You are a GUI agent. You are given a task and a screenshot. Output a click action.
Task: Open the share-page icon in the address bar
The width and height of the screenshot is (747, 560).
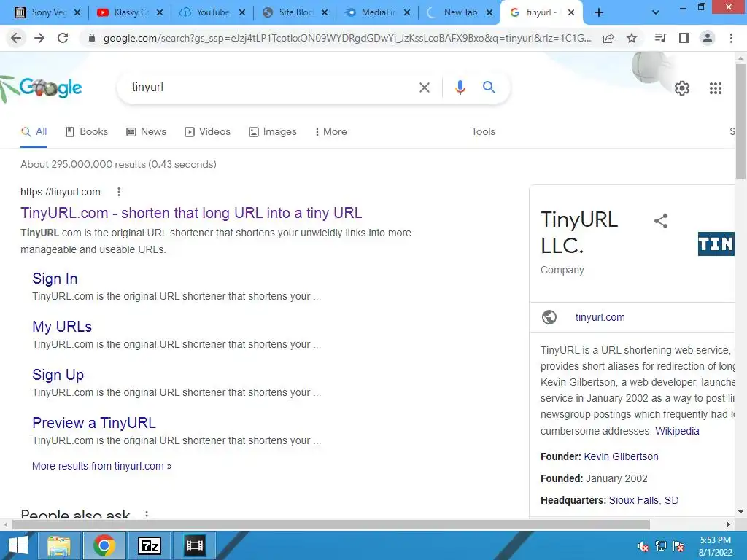tap(608, 38)
